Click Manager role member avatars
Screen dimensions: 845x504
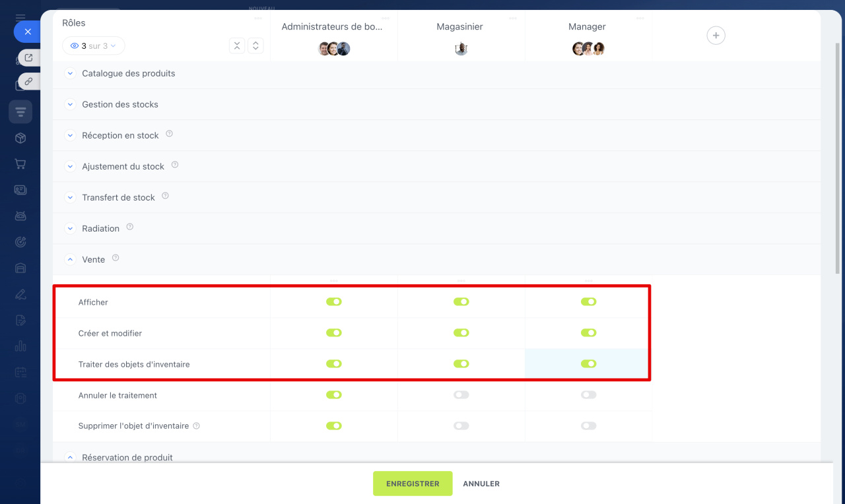[x=589, y=49]
